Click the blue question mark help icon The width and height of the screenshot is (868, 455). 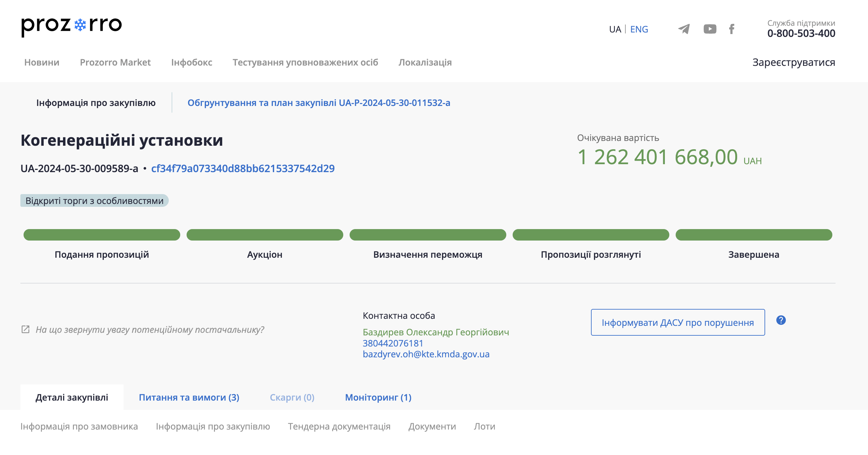[x=781, y=320]
